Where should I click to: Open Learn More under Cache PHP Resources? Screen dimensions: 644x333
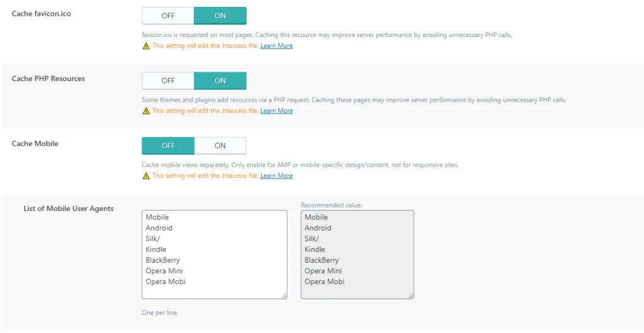tap(277, 111)
